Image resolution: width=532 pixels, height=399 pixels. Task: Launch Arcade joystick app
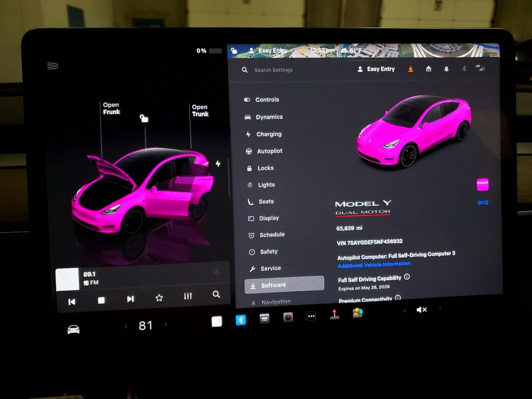pos(335,315)
